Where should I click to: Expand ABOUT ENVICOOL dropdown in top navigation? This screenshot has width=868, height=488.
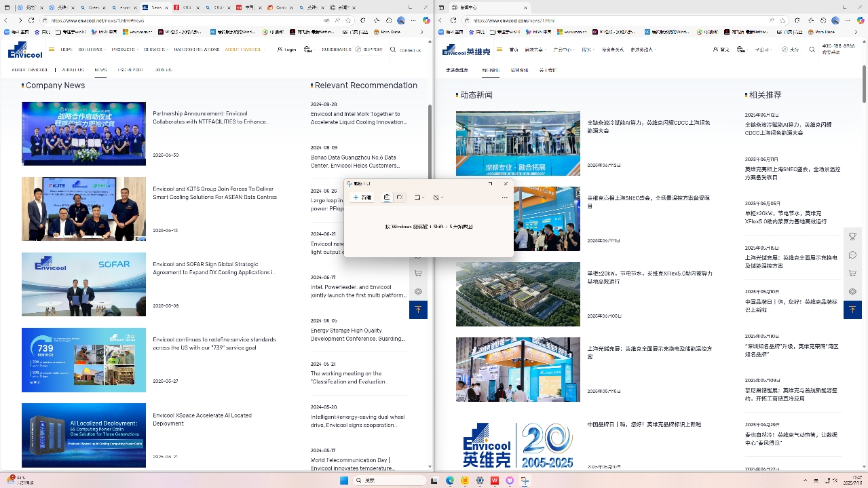coord(244,50)
